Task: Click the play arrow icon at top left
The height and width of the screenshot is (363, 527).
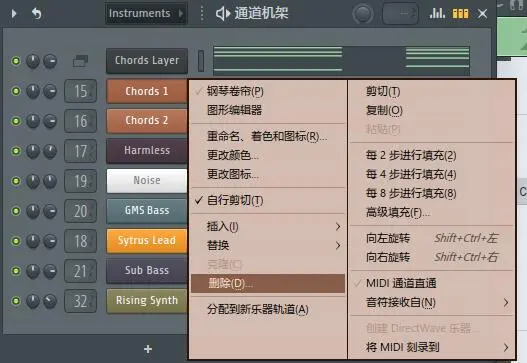Action: 14,13
